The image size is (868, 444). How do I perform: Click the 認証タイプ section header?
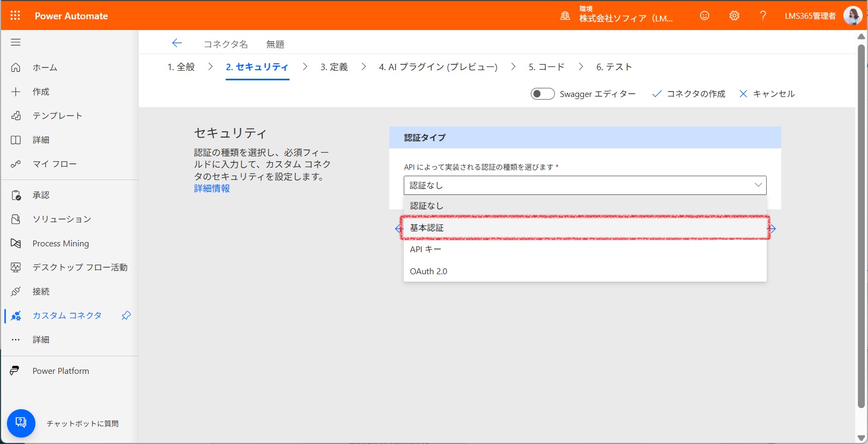pos(585,138)
